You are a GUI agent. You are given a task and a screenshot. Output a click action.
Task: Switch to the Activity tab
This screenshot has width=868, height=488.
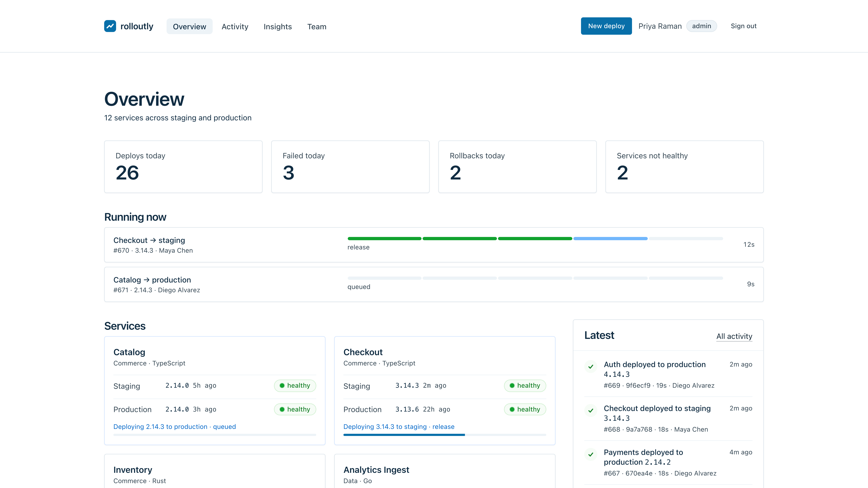(235, 26)
